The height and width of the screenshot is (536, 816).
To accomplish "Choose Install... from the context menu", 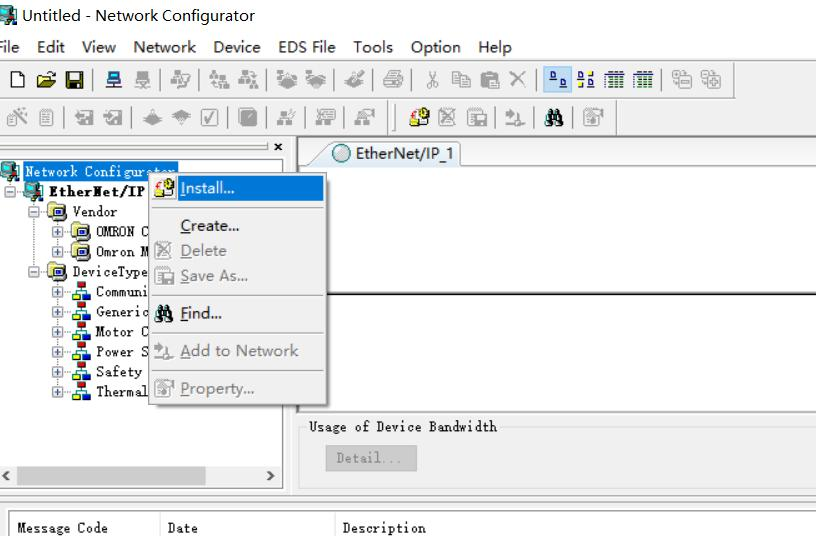I will pos(207,188).
